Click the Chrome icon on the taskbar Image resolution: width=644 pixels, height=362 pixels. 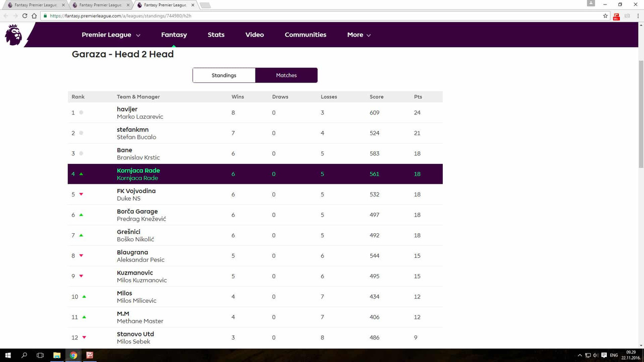(73, 355)
